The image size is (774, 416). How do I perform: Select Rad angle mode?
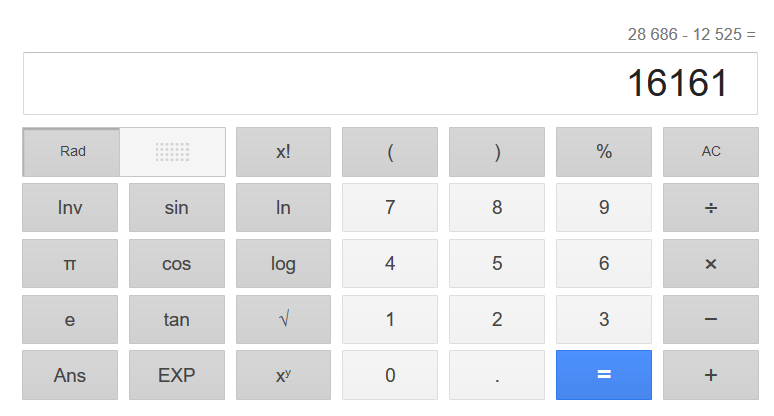(72, 152)
